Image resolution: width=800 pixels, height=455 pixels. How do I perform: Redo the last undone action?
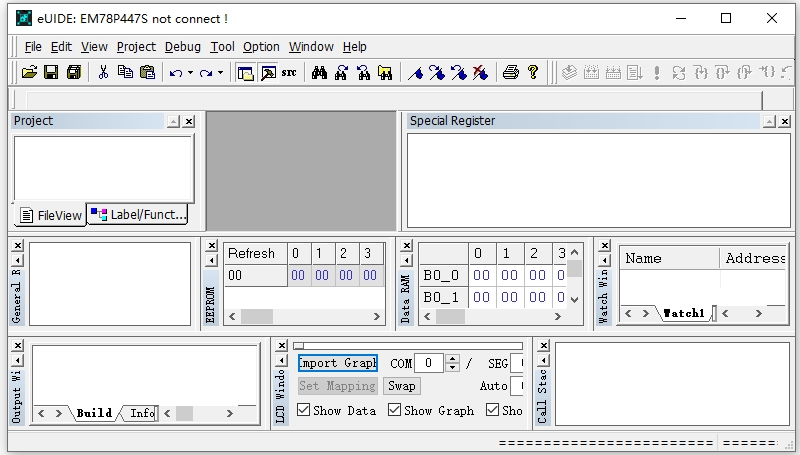[206, 73]
